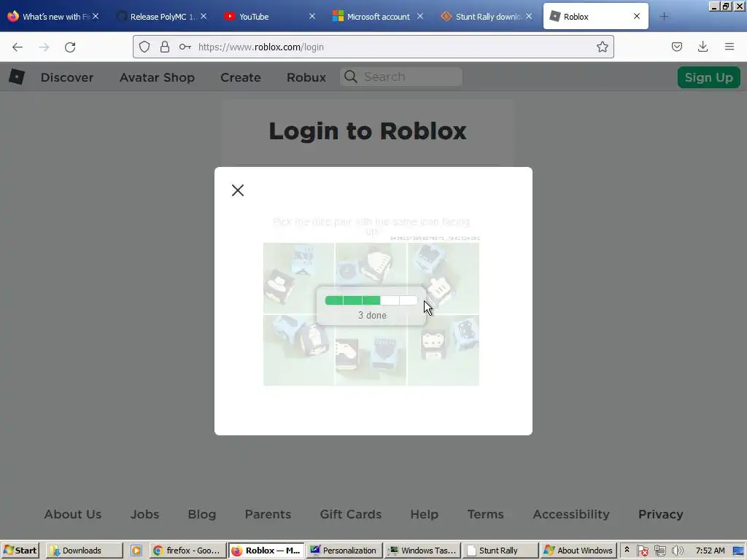This screenshot has width=747, height=560.
Task: Pick the top-right dice image tile
Action: coord(444,278)
